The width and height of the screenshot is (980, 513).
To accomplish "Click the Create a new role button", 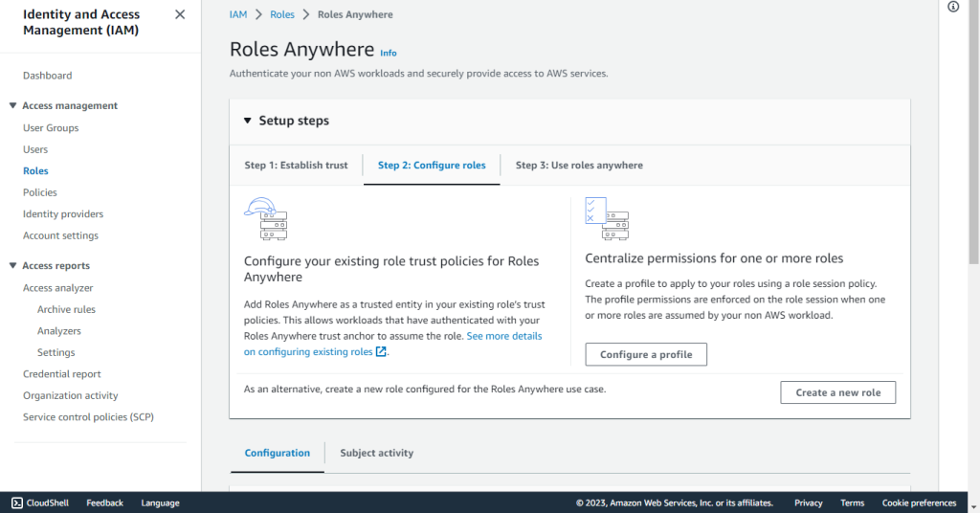I will [838, 392].
